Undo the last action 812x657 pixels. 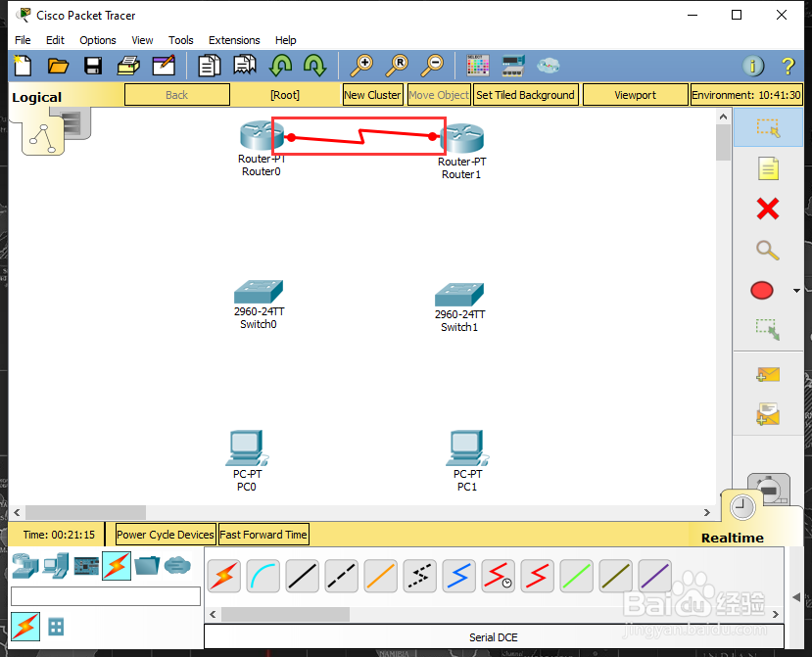click(x=281, y=66)
